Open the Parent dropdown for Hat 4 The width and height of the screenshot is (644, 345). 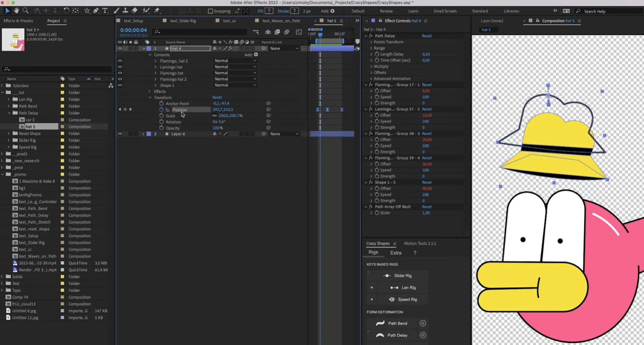pyautogui.click(x=283, y=48)
